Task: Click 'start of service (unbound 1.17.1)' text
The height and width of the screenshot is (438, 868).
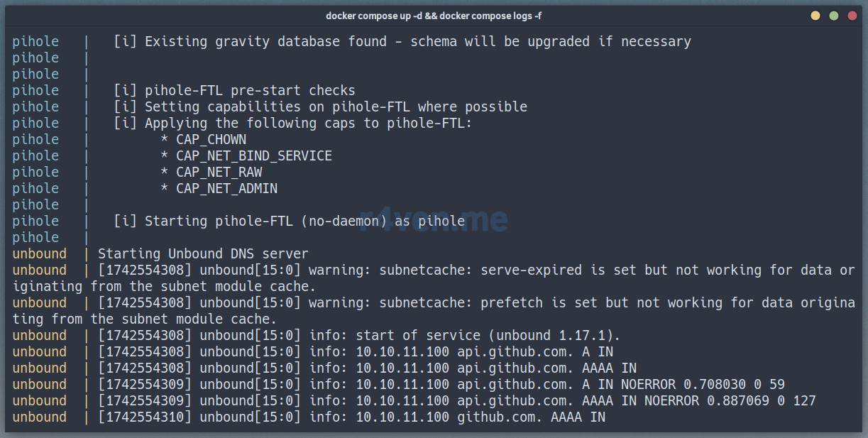Action: (x=488, y=335)
